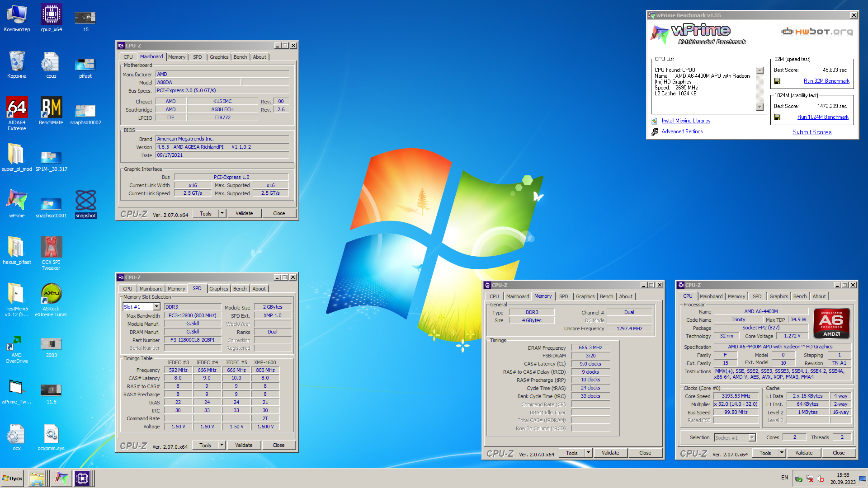Expand Tools dropdown arrow in Mainboard CPU-Z window
This screenshot has height=488, width=868.
222,213
